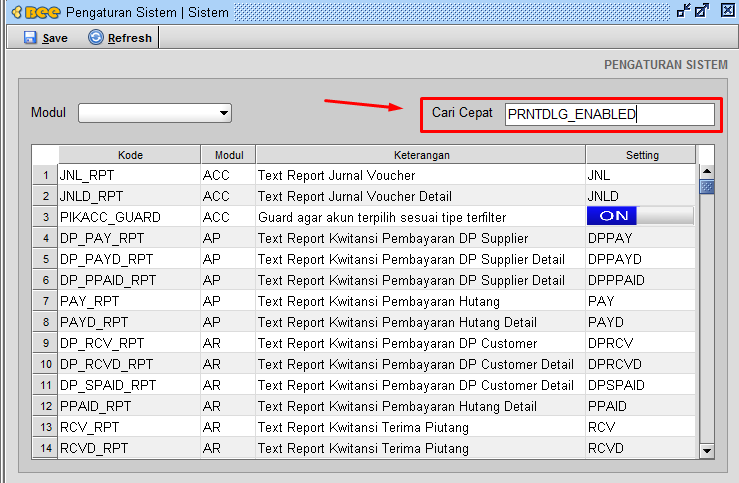
Task: Maximize the internal window via title bar icon
Action: coord(702,10)
